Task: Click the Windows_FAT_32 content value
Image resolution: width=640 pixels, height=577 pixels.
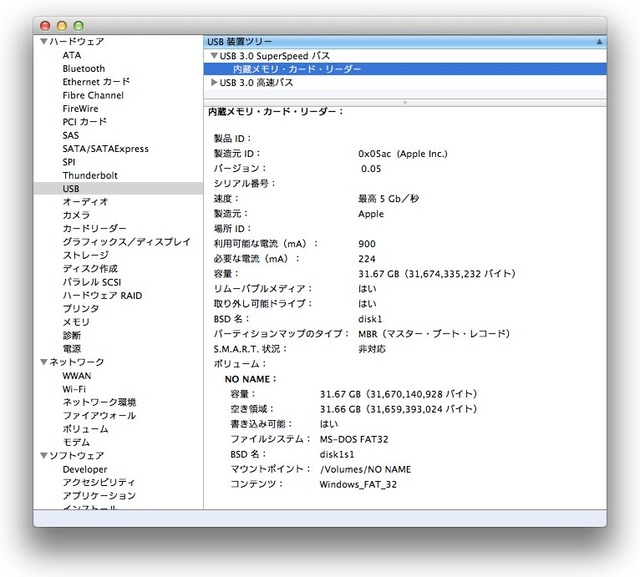Action: 358,484
